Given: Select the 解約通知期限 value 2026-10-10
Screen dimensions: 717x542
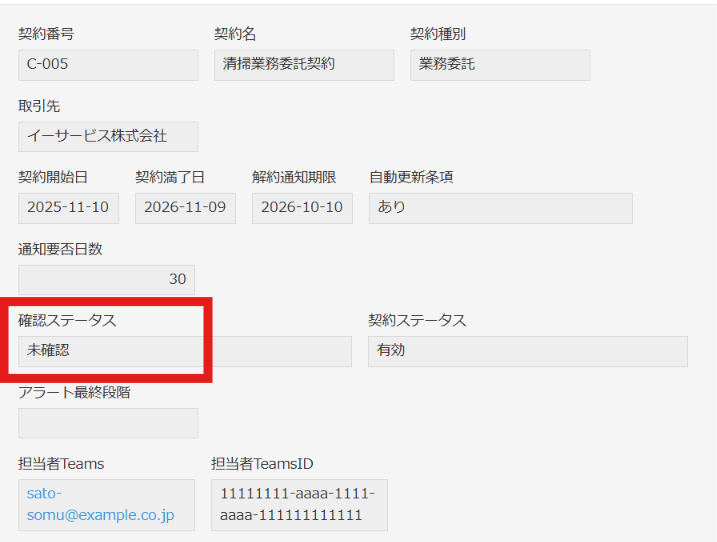Looking at the screenshot, I should [302, 208].
